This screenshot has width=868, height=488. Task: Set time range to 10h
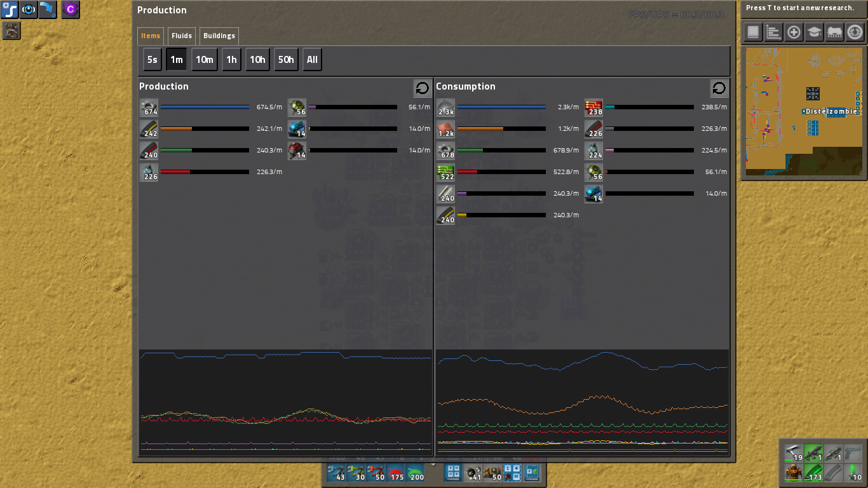coord(257,60)
